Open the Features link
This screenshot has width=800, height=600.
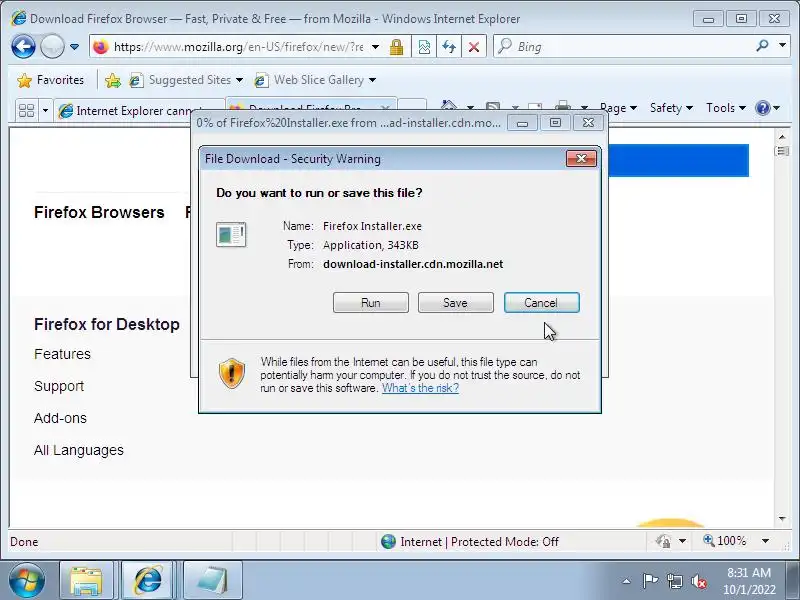pos(62,354)
